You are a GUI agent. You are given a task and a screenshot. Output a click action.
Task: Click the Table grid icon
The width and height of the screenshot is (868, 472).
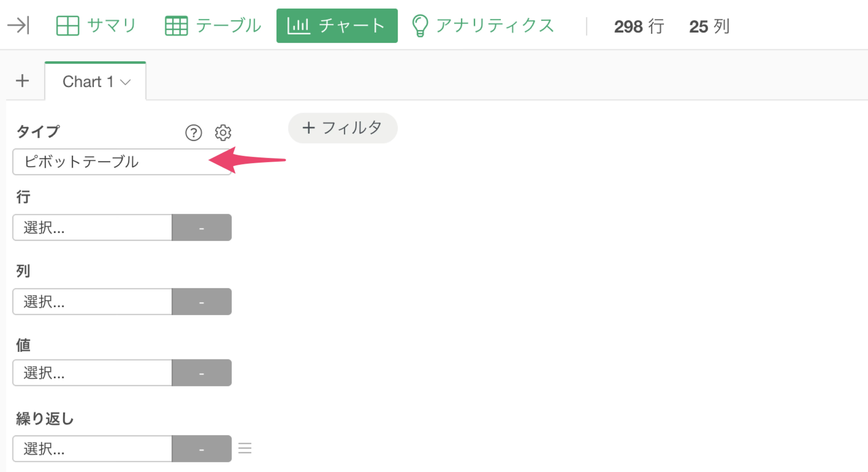[176, 26]
